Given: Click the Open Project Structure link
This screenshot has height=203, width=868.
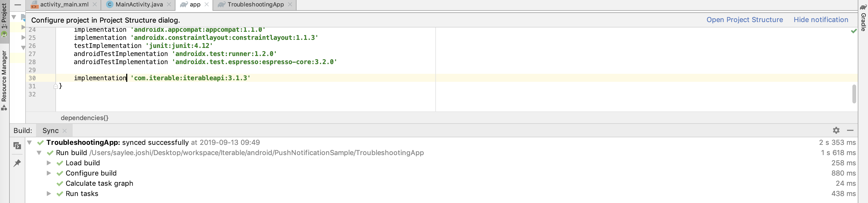Looking at the screenshot, I should [x=744, y=20].
